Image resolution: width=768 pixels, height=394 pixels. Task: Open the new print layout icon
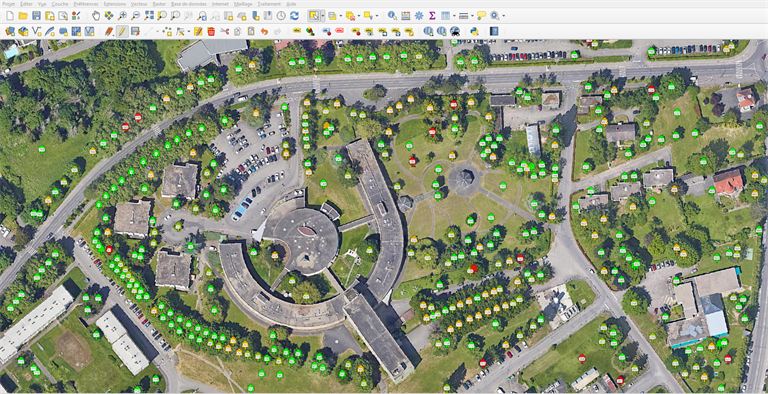pyautogui.click(x=63, y=16)
